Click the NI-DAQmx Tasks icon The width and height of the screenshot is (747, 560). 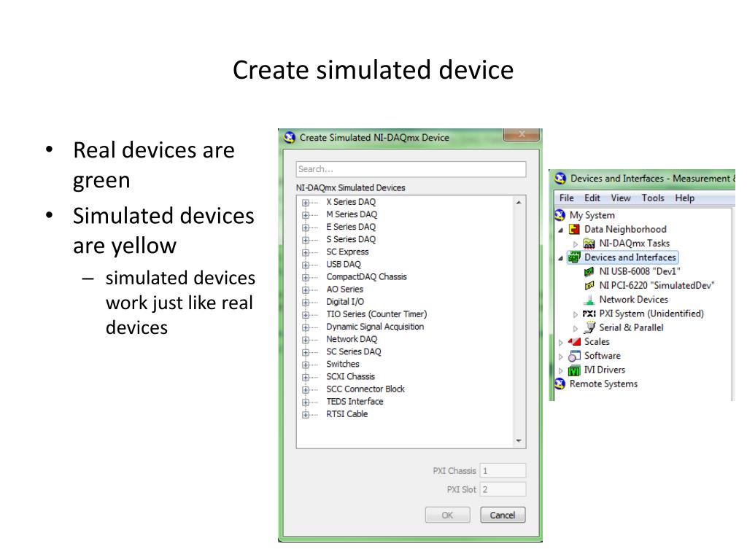click(x=589, y=244)
